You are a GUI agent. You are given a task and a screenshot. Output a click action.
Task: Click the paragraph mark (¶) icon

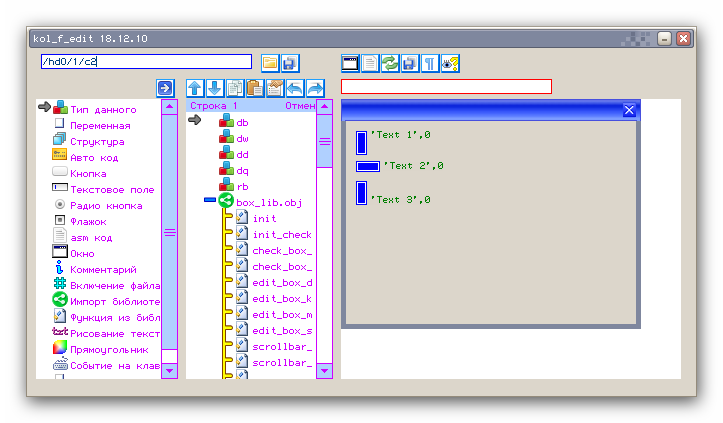[x=430, y=63]
